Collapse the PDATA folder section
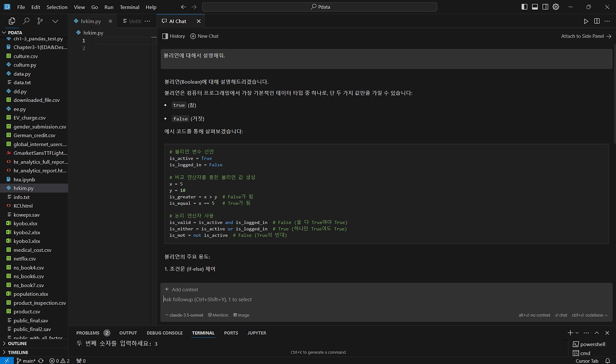This screenshot has height=364, width=616. pos(34,33)
